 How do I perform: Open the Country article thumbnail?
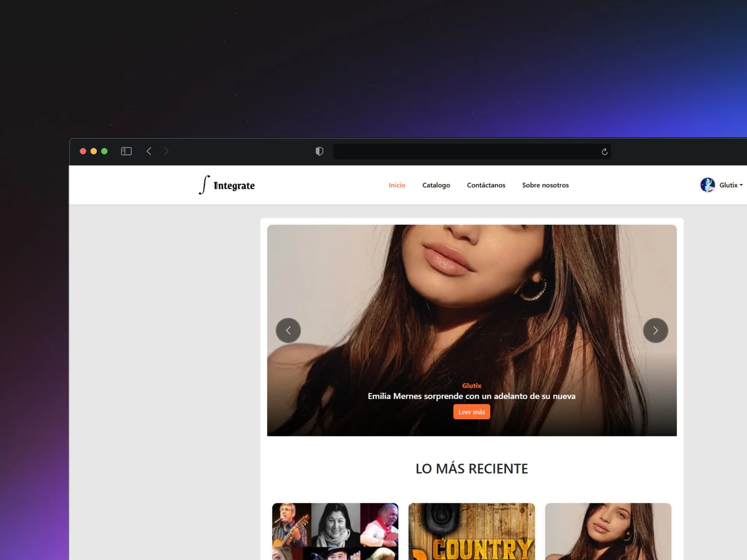click(x=472, y=531)
